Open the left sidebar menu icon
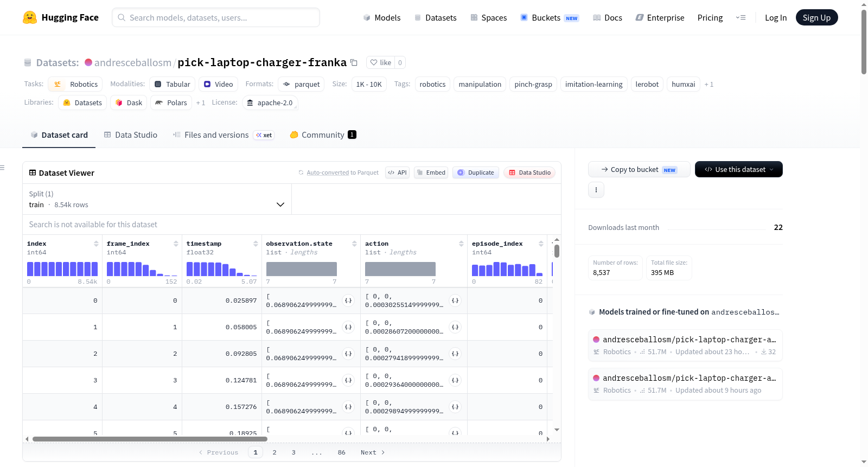This screenshot has height=467, width=868. coord(2,168)
